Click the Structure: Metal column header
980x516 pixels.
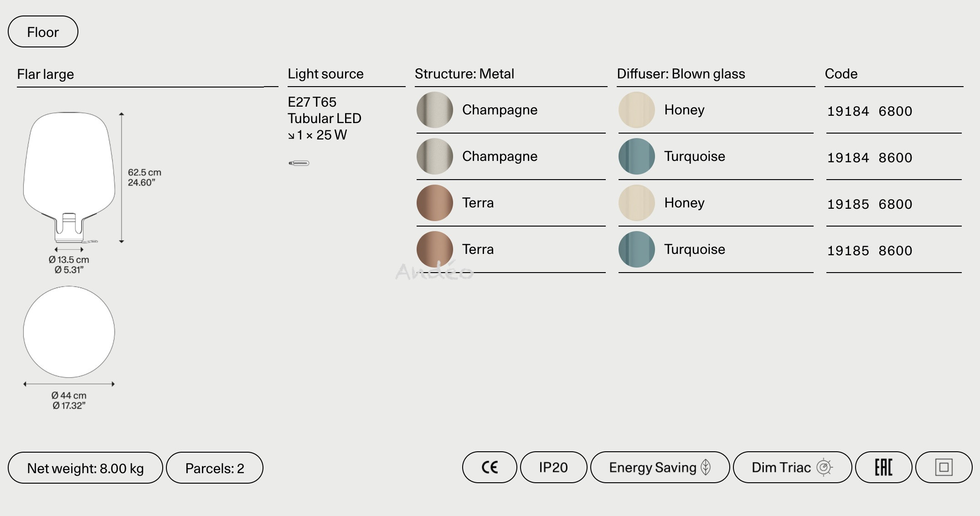click(464, 74)
